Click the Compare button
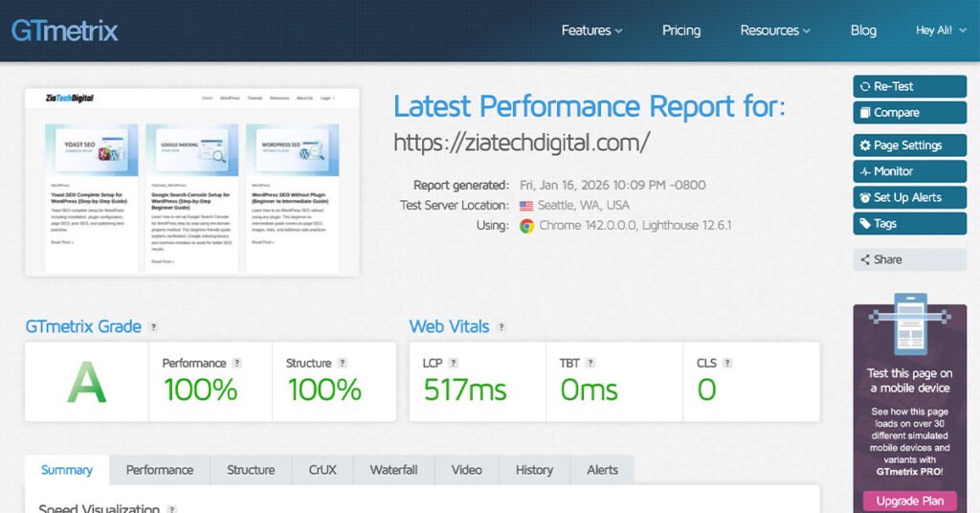The width and height of the screenshot is (980, 513). click(909, 113)
